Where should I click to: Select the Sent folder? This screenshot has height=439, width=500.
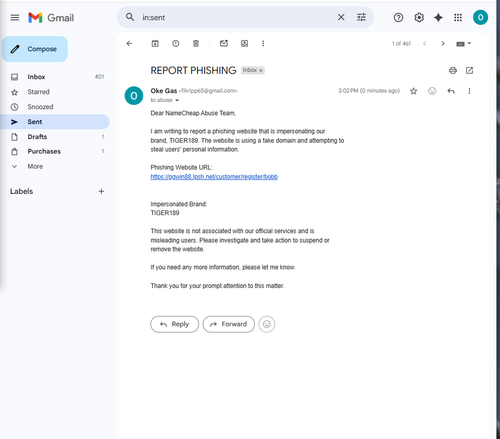click(55, 122)
